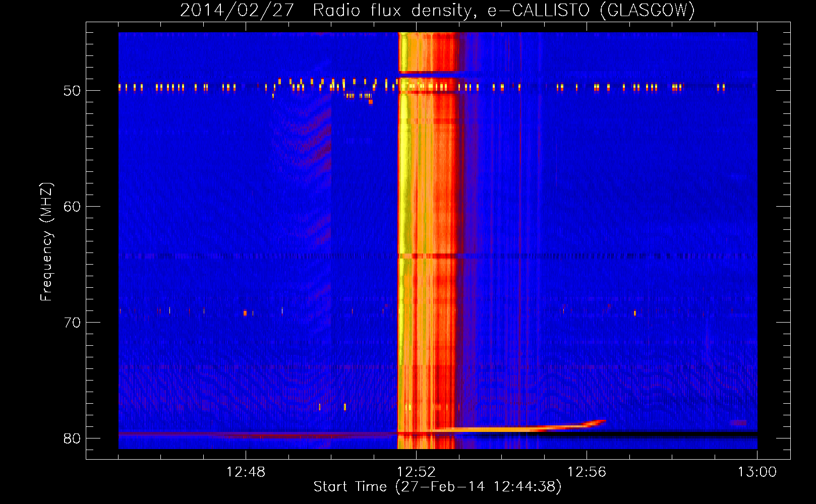816x504 pixels.
Task: Select the '70' frequency axis label
Action: pos(72,323)
